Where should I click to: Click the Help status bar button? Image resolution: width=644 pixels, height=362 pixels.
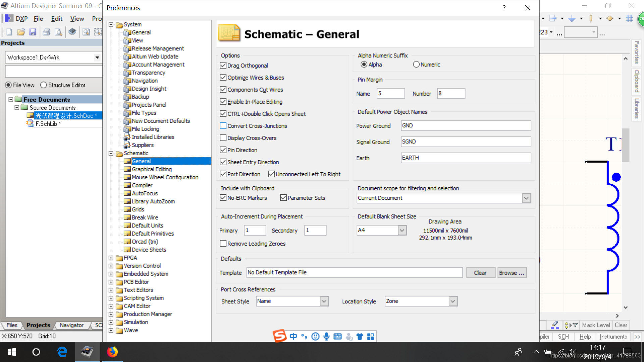[x=585, y=337]
